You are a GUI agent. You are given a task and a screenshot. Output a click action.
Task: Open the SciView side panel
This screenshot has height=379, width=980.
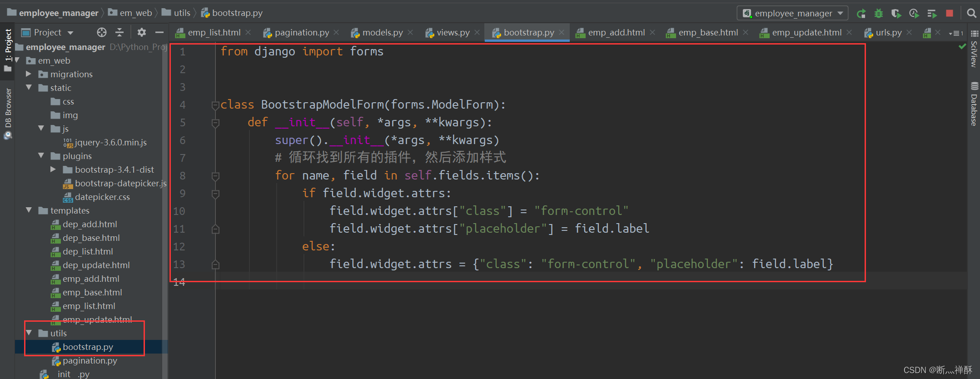tap(974, 49)
